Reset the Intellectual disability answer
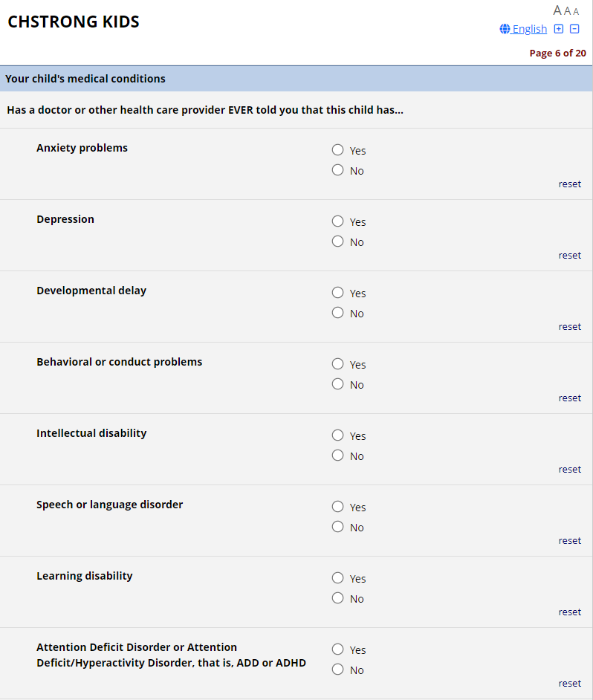Image resolution: width=593 pixels, height=700 pixels. click(x=570, y=470)
